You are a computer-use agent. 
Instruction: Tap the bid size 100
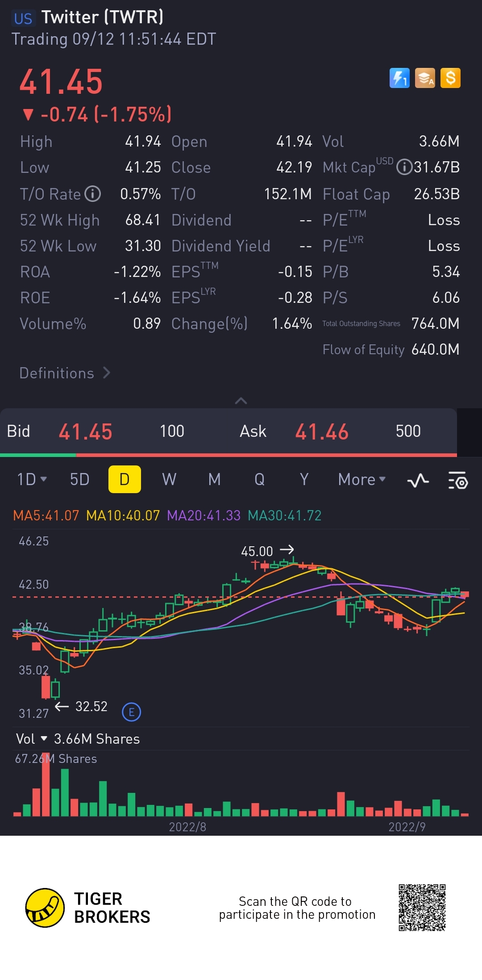coord(172,431)
